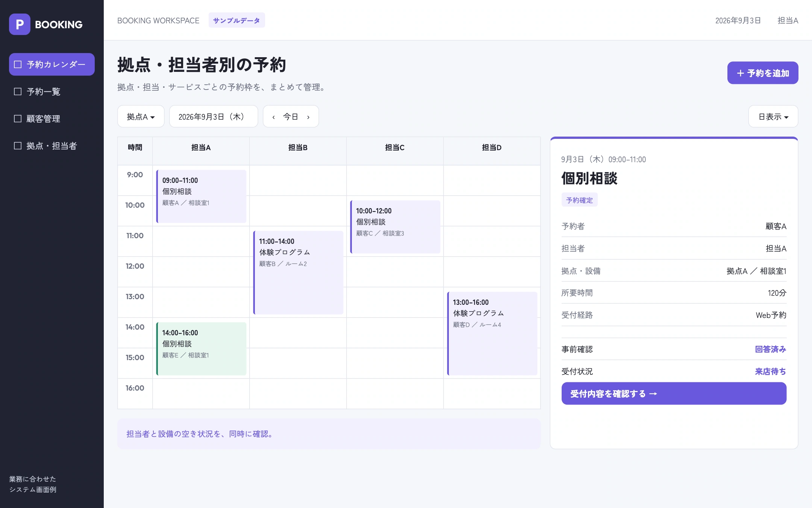
Task: Open the date picker 2026年9月3日（木）
Action: [x=214, y=117]
